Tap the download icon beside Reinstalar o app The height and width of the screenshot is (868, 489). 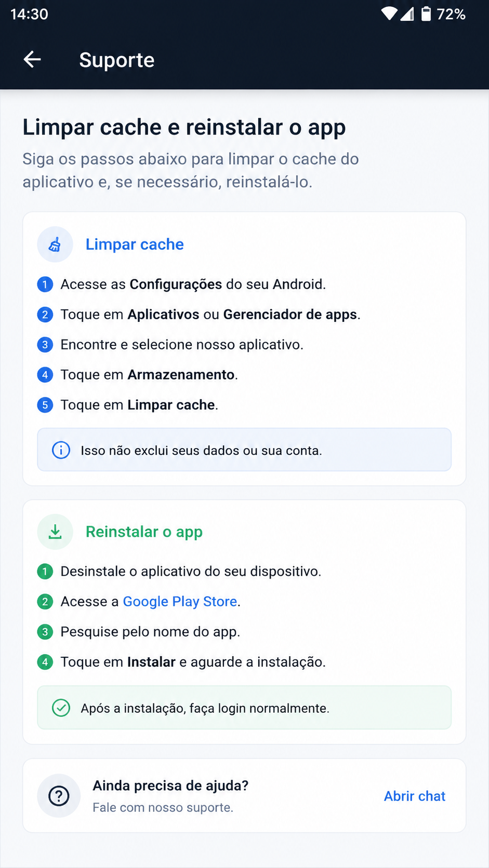tap(55, 532)
